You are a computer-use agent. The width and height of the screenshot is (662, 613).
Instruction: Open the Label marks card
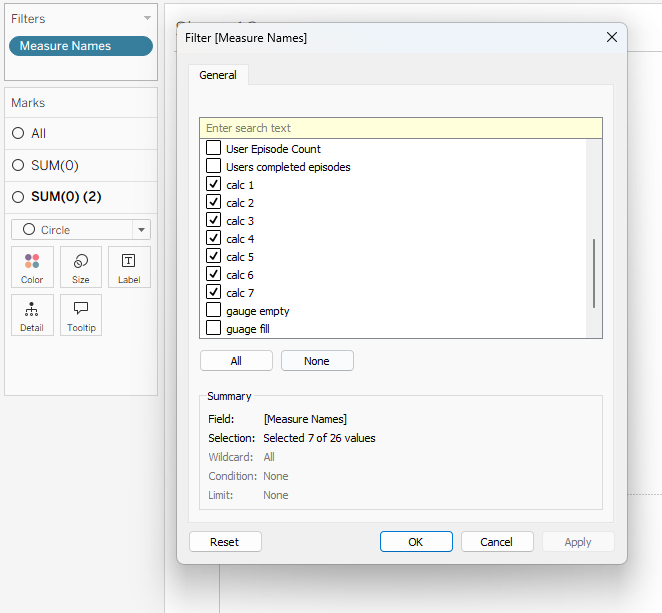tap(129, 267)
